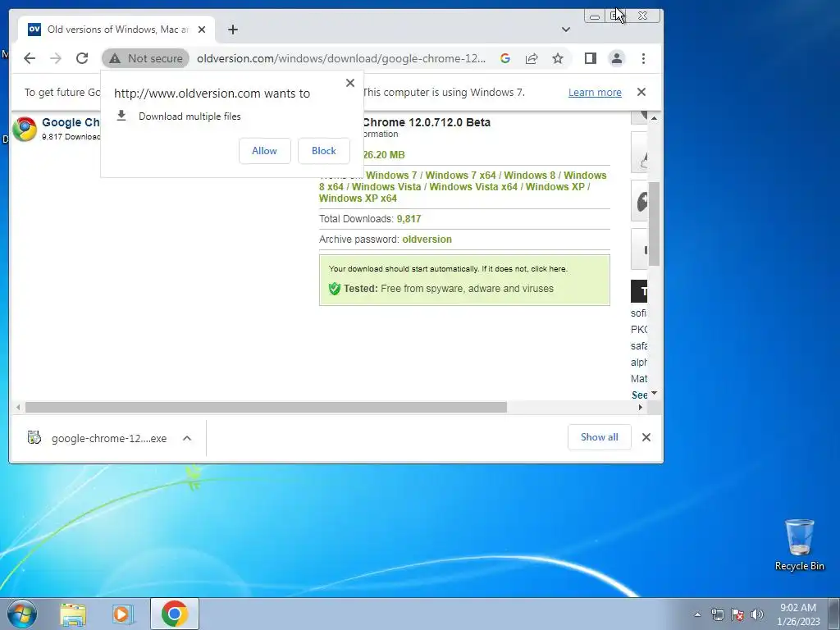Click the horizontal scrollbar left arrow
Image resolution: width=840 pixels, height=630 pixels.
pos(18,407)
